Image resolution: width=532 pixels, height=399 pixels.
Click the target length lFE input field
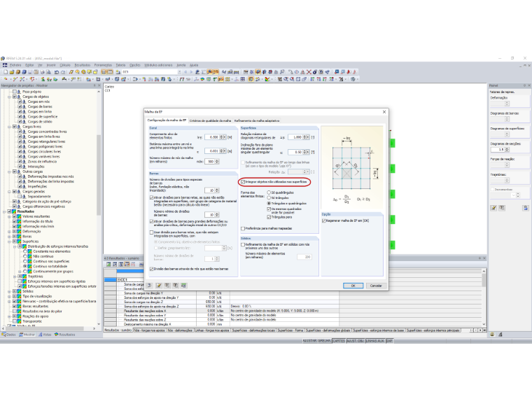coord(211,137)
